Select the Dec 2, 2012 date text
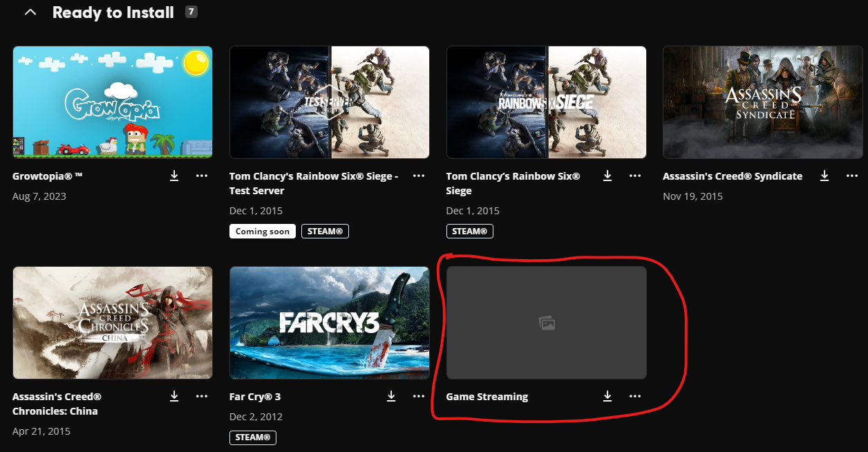Viewport: 868px width, 452px height. 256,417
